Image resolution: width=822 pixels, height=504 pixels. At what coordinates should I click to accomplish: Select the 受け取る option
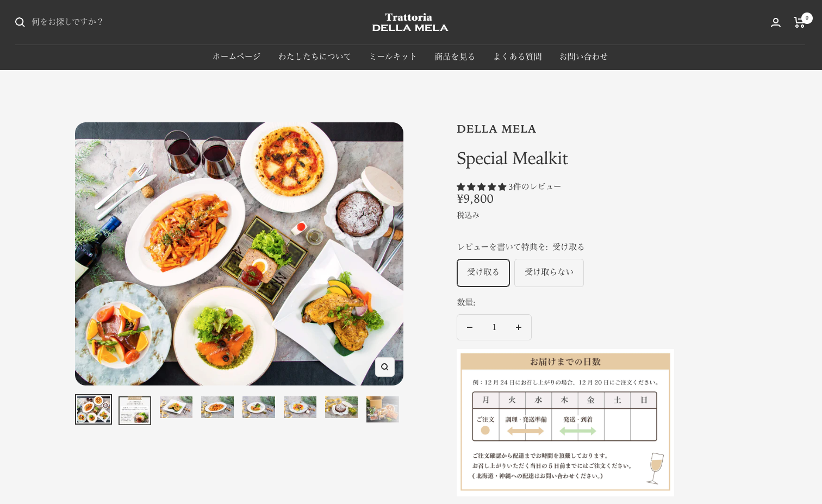(483, 272)
